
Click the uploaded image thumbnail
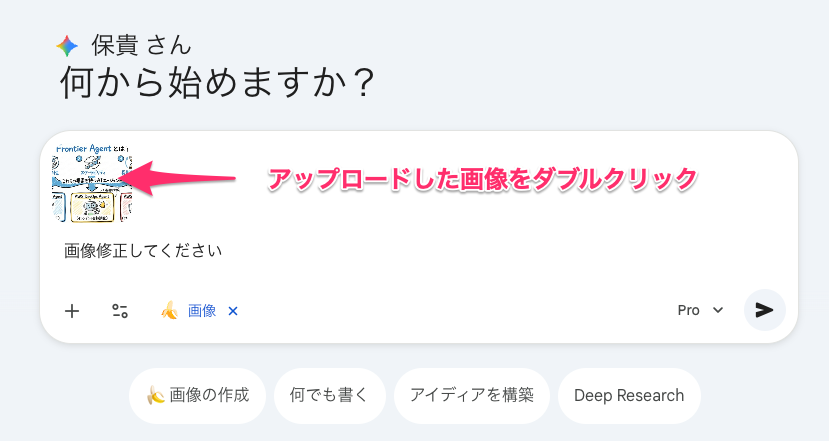[92, 182]
